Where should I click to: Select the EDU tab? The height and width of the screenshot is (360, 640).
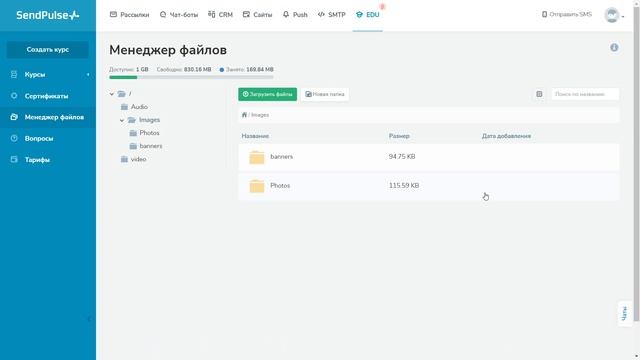click(367, 15)
